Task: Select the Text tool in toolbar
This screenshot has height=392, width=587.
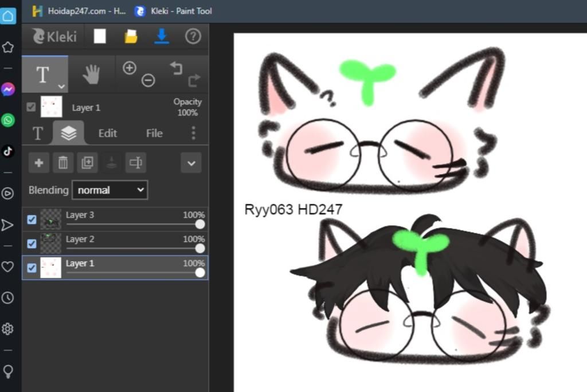Action: (42, 74)
